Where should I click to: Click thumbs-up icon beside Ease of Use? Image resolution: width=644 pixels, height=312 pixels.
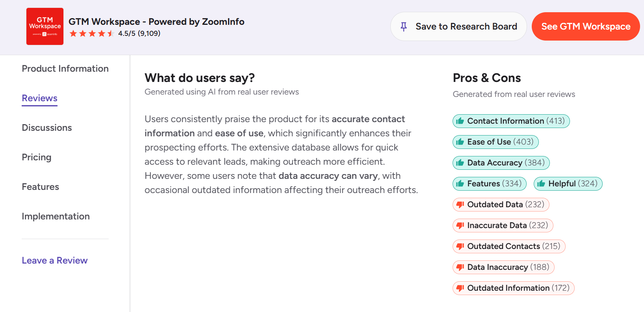(460, 142)
